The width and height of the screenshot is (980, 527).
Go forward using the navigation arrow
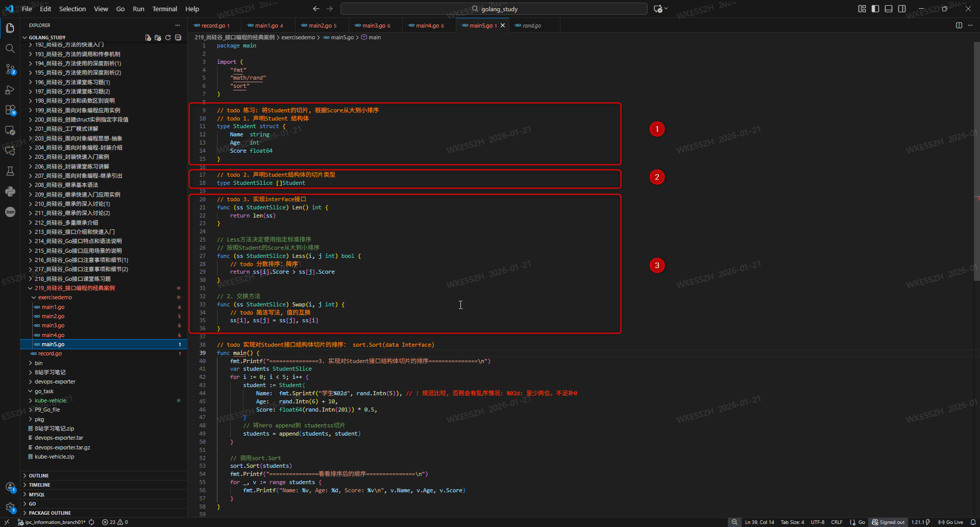click(x=330, y=9)
